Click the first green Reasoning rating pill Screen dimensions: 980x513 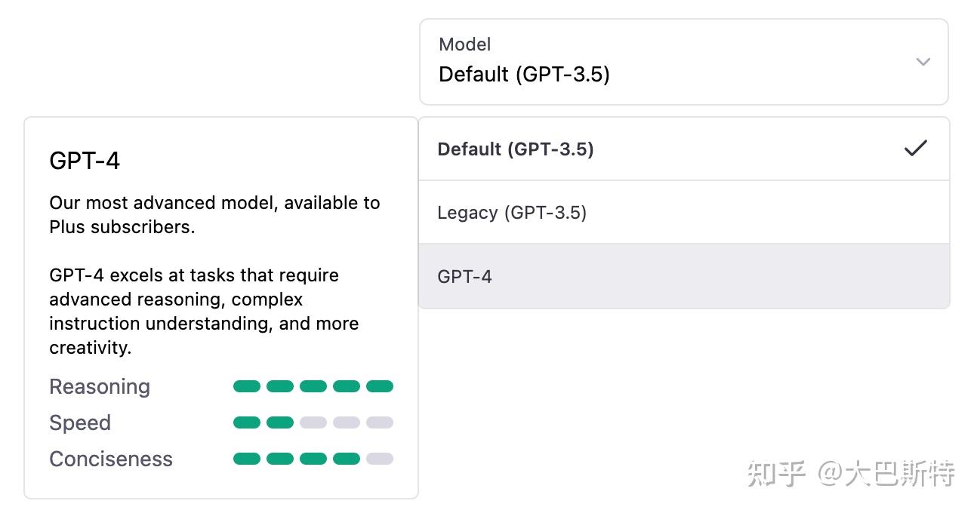[247, 386]
